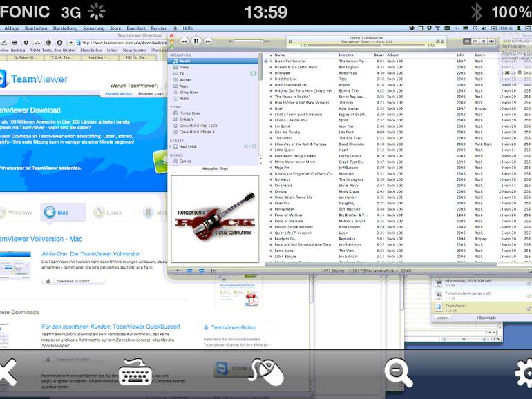Image resolution: width=532 pixels, height=399 pixels.
Task: Uncheck the Hellraiser song checkbox
Action: click(271, 73)
